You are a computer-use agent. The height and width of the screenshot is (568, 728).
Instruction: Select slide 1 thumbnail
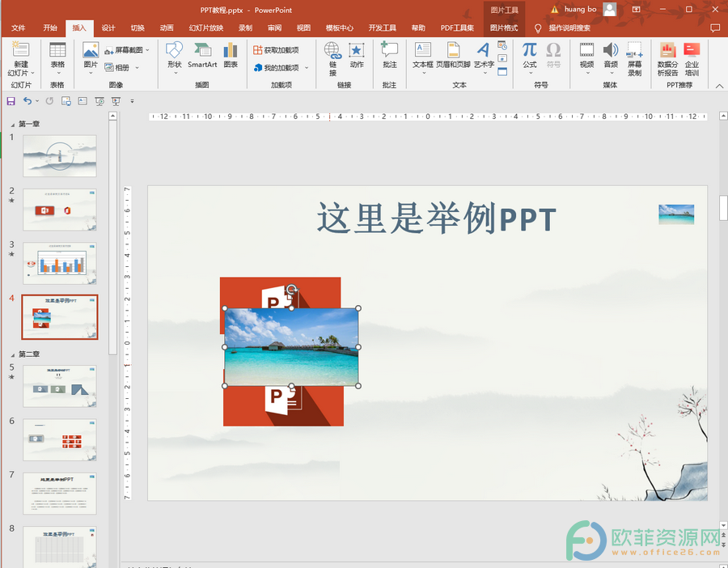60,156
